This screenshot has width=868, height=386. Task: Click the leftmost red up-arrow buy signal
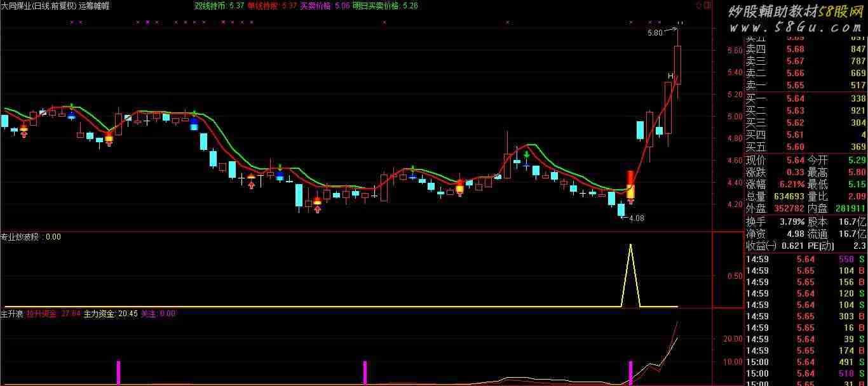(24, 133)
